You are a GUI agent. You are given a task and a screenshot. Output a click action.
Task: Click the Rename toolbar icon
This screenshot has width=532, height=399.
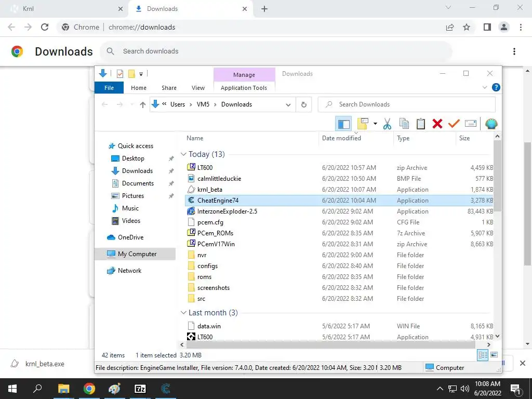[471, 124]
